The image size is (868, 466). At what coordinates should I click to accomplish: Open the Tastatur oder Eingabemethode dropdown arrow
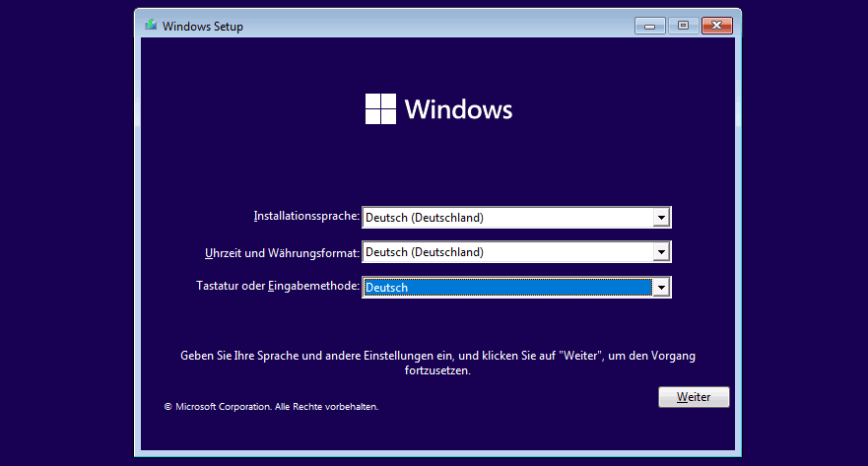[x=661, y=288]
